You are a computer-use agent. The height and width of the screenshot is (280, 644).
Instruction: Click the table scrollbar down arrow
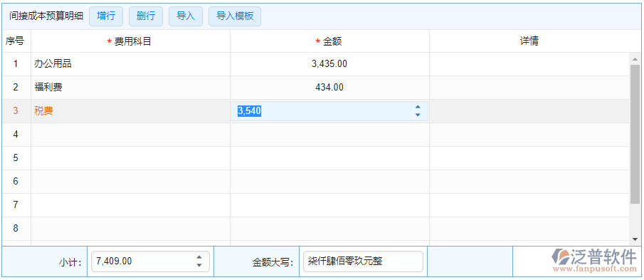click(635, 239)
